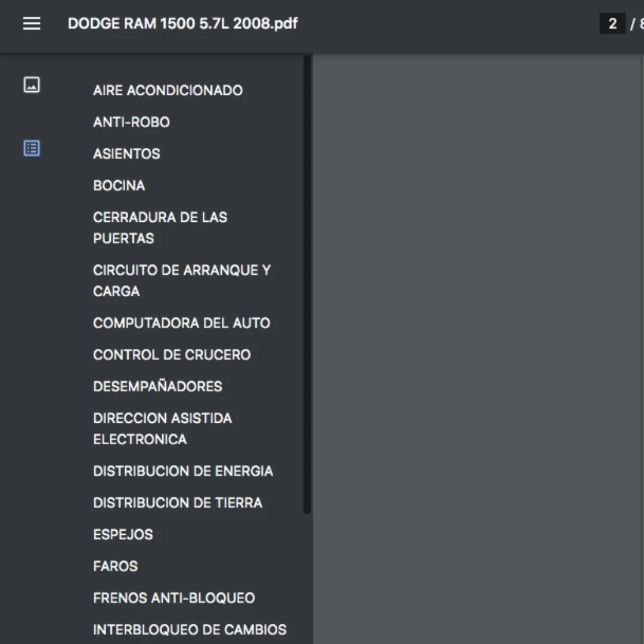The height and width of the screenshot is (644, 644).
Task: Select FRENOS ANTI-BLOQUEO bookmark
Action: click(x=174, y=597)
